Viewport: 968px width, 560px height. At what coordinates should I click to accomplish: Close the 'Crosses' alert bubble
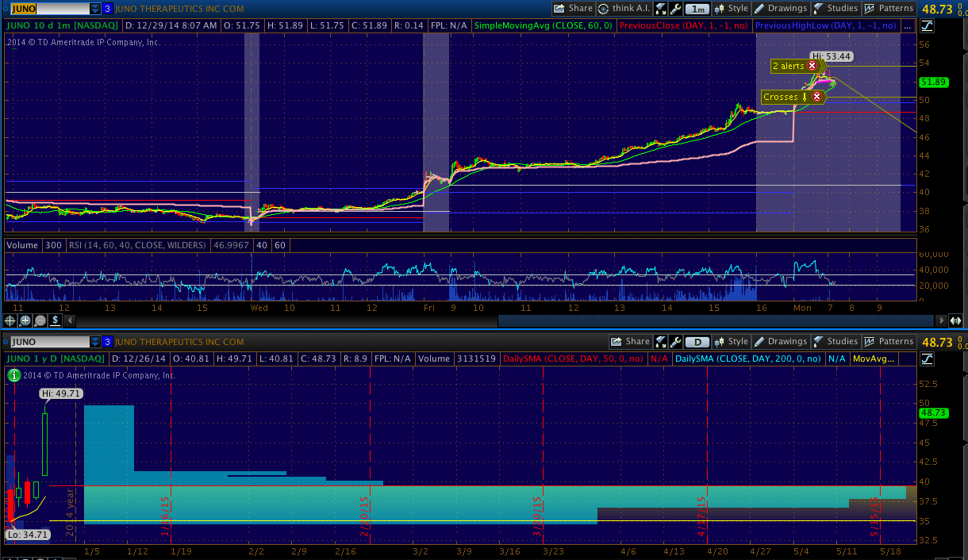(x=816, y=97)
